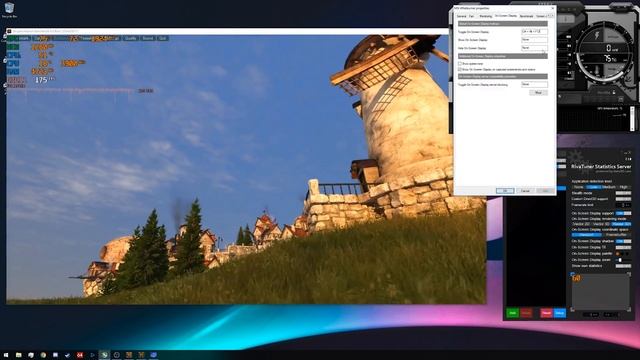
Task: Select Viewport coordinate space
Action: pos(586,235)
